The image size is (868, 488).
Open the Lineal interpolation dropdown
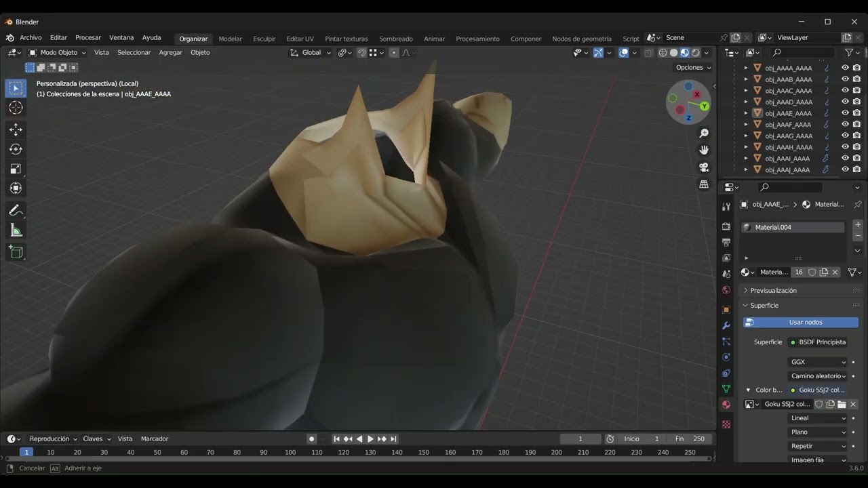818,418
